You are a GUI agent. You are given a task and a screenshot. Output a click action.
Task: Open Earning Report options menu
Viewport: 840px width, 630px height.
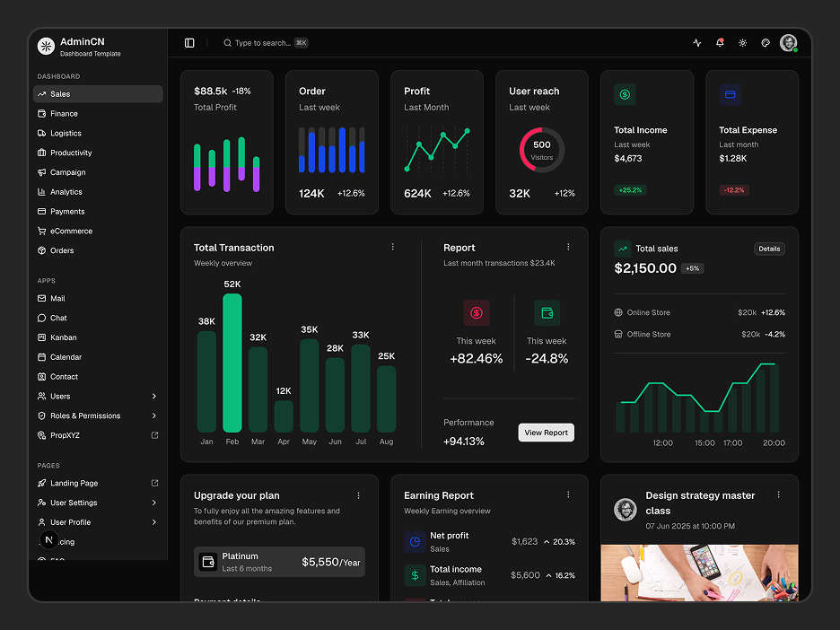tap(568, 495)
